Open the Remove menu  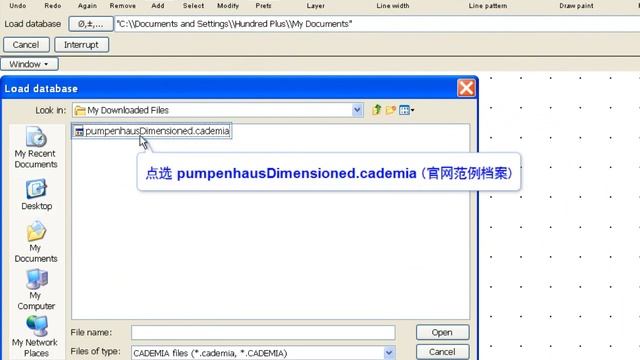[x=122, y=6]
